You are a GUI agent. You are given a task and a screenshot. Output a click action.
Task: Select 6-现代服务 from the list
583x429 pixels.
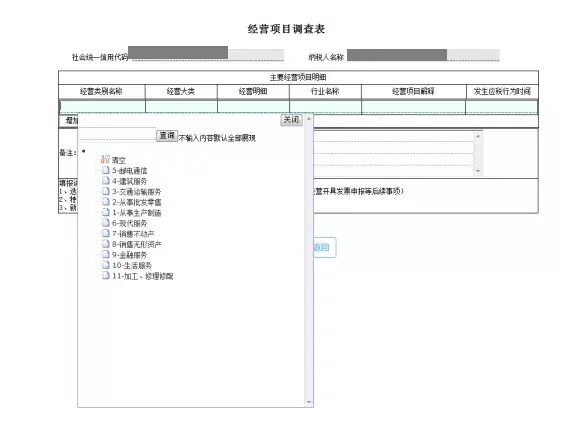tap(129, 223)
